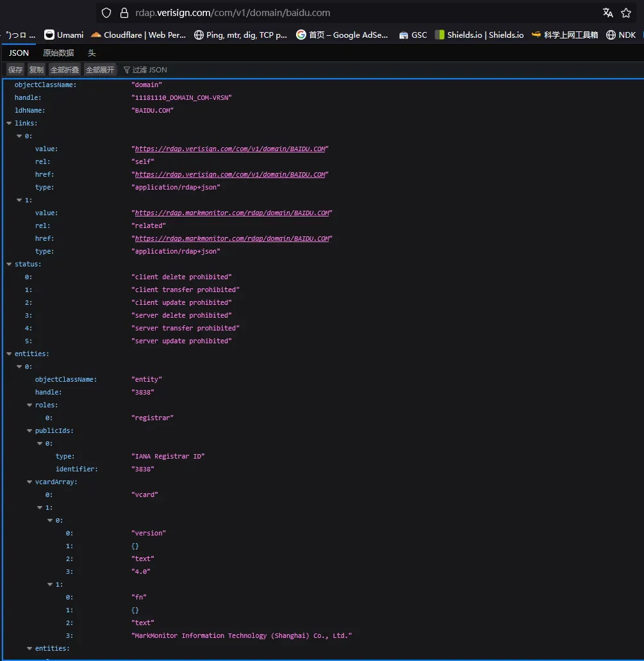Image resolution: width=644 pixels, height=661 pixels.
Task: Open the Shields.io bookmark
Action: pos(479,35)
